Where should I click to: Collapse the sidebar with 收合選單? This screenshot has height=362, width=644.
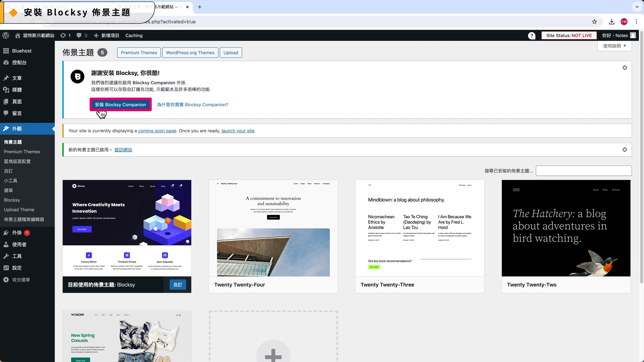pyautogui.click(x=21, y=280)
